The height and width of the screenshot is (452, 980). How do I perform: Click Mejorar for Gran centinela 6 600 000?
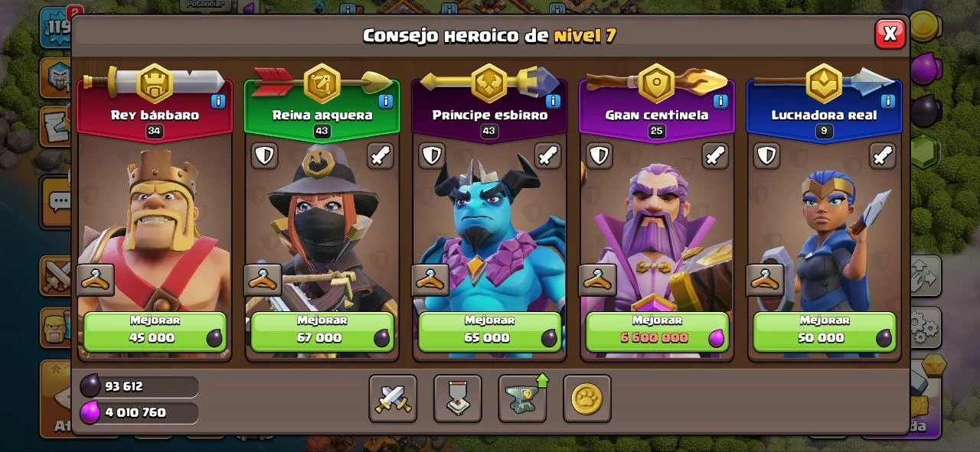(x=657, y=332)
